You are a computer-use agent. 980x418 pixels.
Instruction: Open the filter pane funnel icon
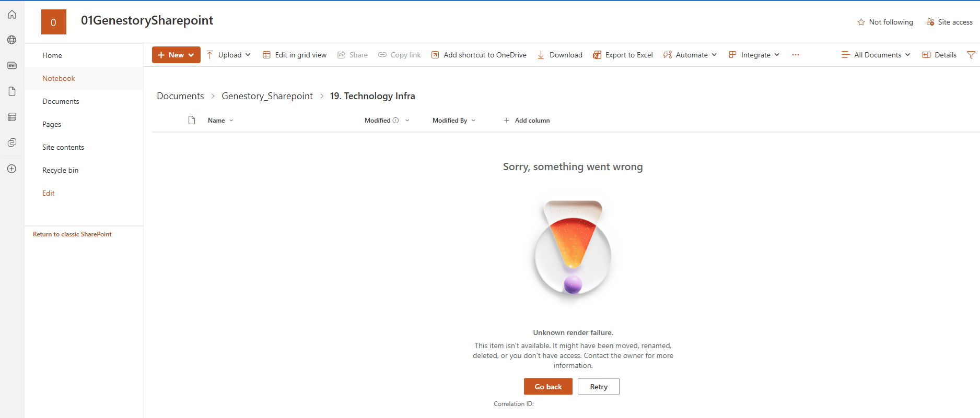pyautogui.click(x=971, y=55)
